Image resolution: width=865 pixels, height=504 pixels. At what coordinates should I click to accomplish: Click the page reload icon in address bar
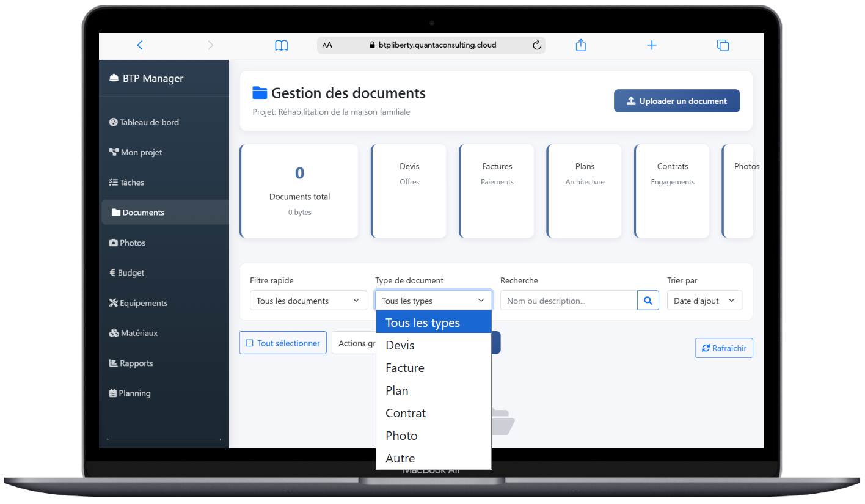coord(537,45)
